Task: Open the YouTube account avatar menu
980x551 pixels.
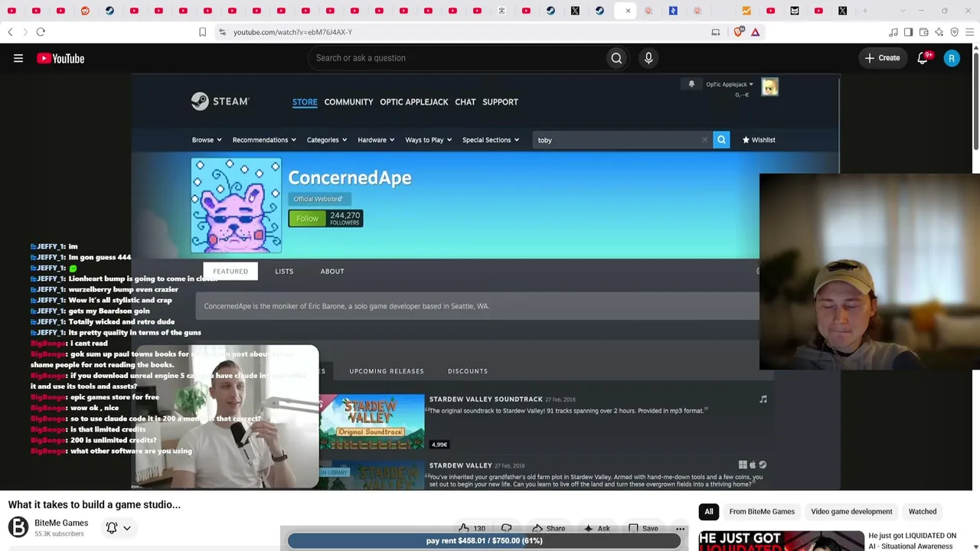Action: (952, 58)
